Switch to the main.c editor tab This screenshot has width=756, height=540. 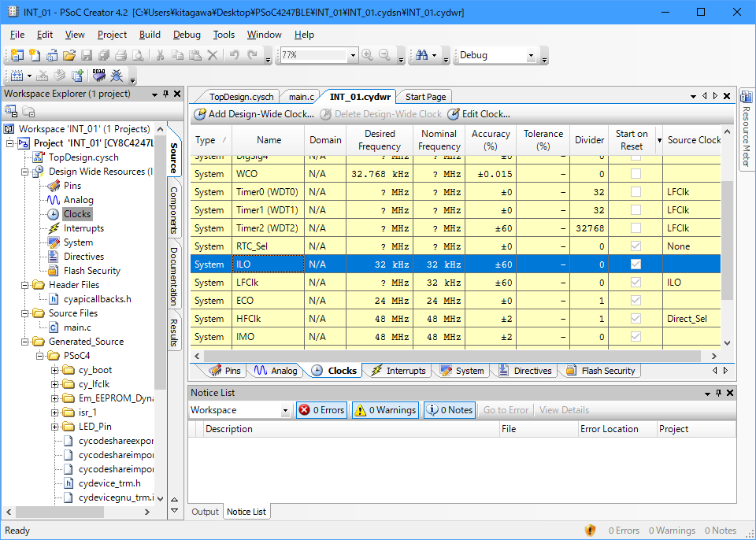pyautogui.click(x=301, y=97)
